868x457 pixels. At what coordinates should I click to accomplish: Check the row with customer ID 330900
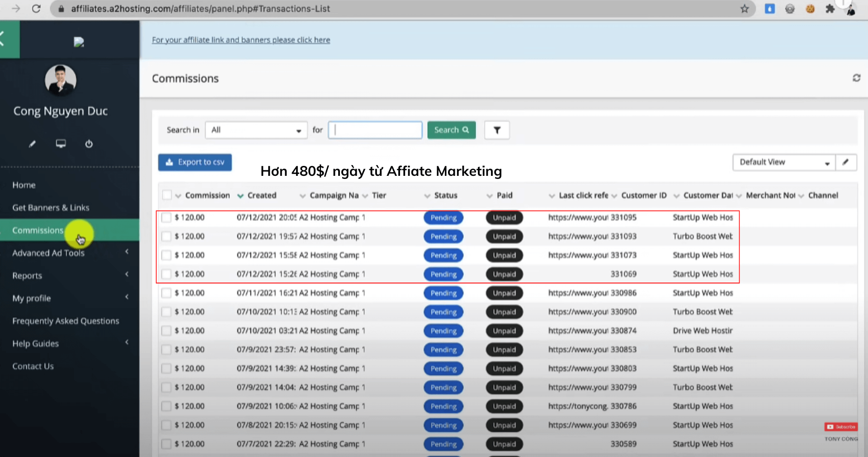tap(166, 312)
